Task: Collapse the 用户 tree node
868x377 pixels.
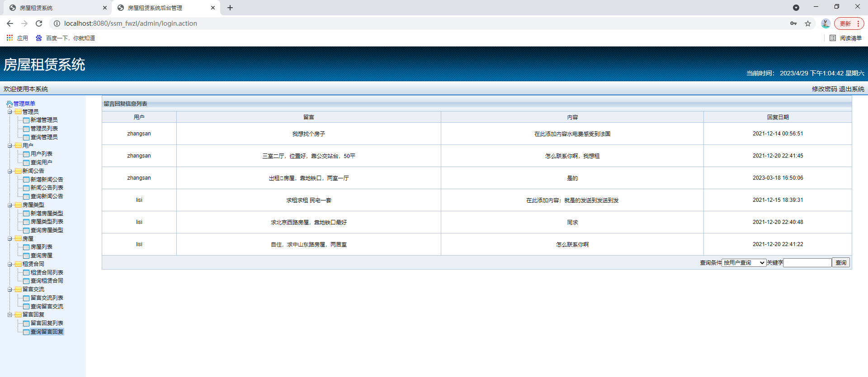Action: (x=10, y=146)
